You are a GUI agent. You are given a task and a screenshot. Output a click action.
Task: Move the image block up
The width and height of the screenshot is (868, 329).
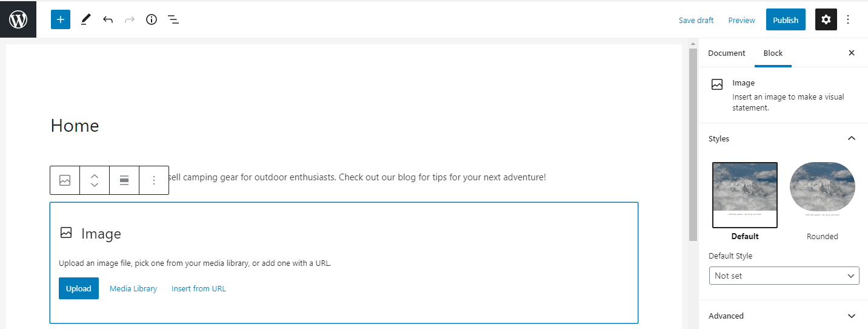tap(95, 176)
